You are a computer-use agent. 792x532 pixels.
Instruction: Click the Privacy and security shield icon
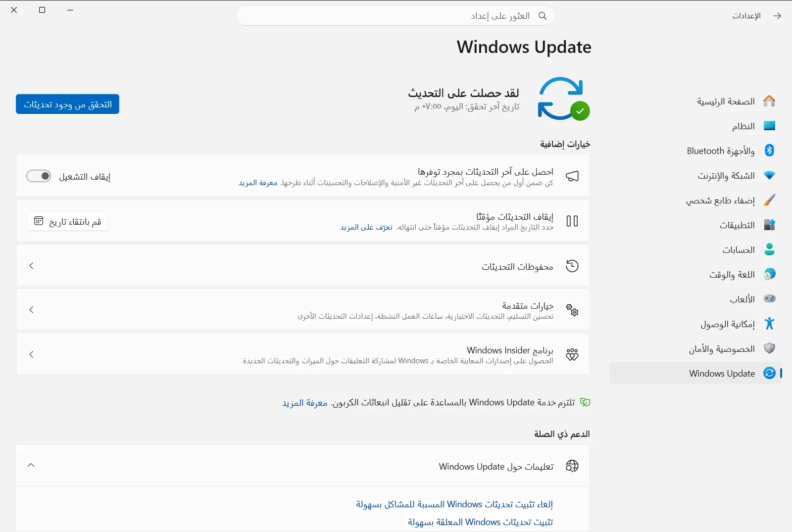(769, 348)
